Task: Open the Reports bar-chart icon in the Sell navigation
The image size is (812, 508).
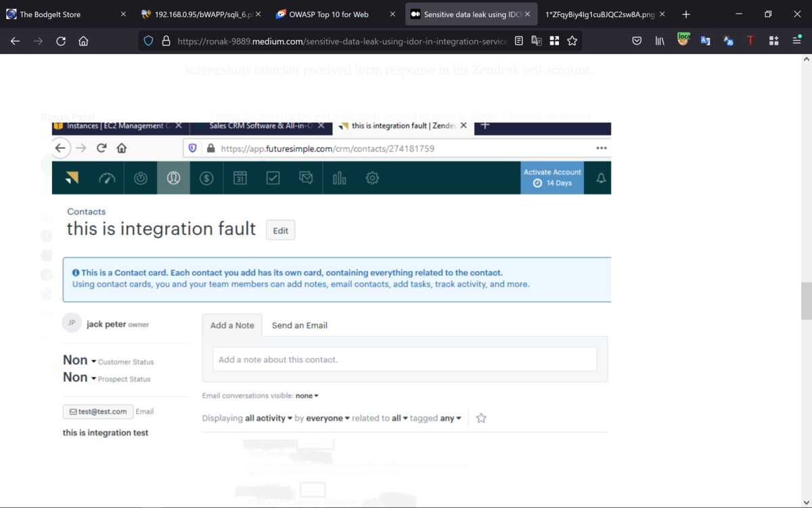Action: pyautogui.click(x=339, y=178)
